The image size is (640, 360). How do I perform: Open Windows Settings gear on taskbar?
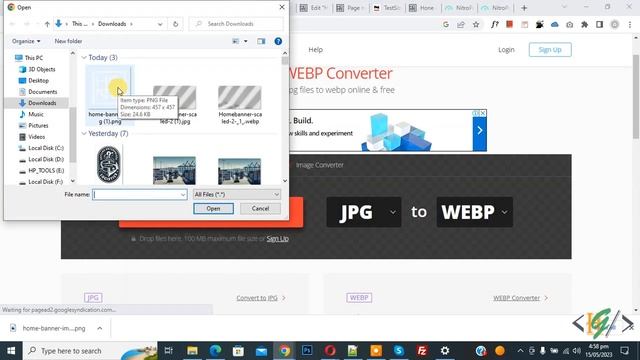point(445,351)
